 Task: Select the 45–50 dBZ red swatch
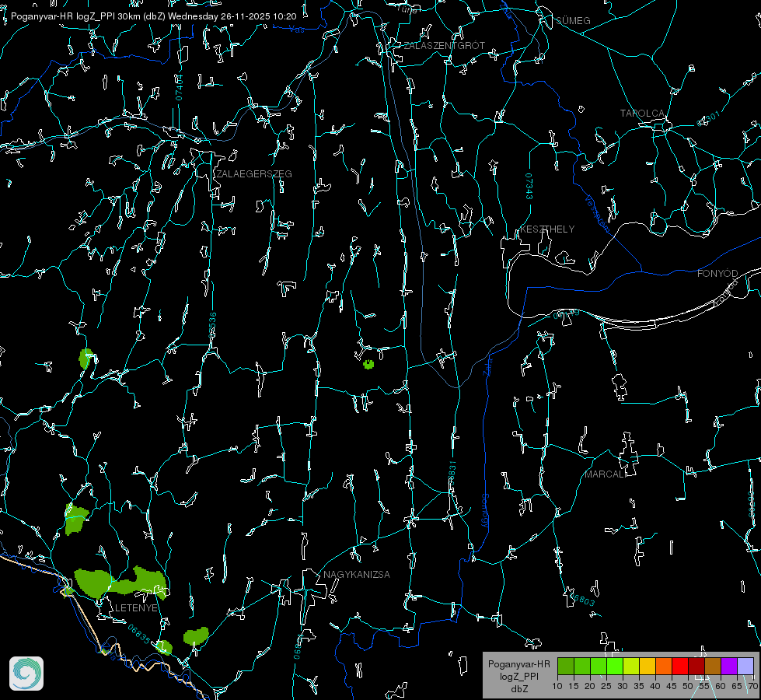click(x=680, y=666)
